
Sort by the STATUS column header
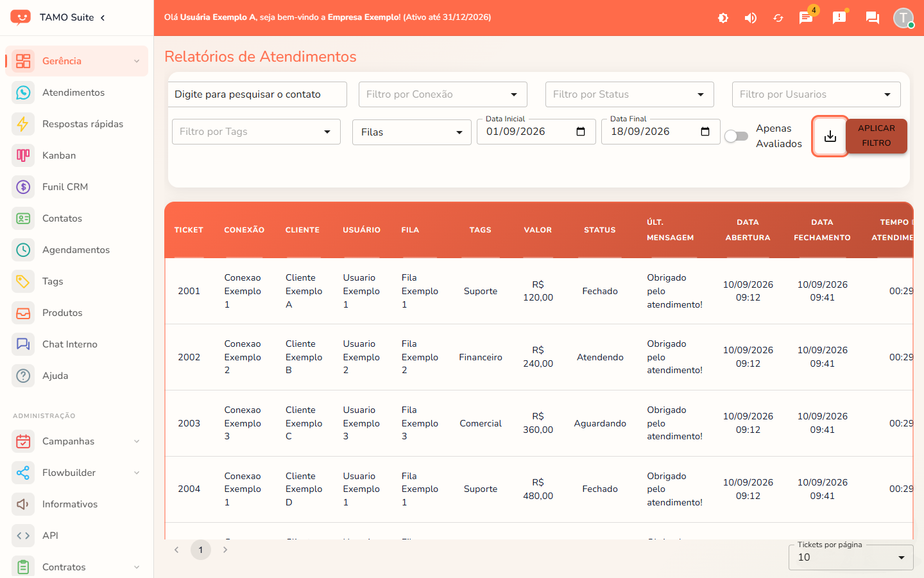pyautogui.click(x=600, y=230)
